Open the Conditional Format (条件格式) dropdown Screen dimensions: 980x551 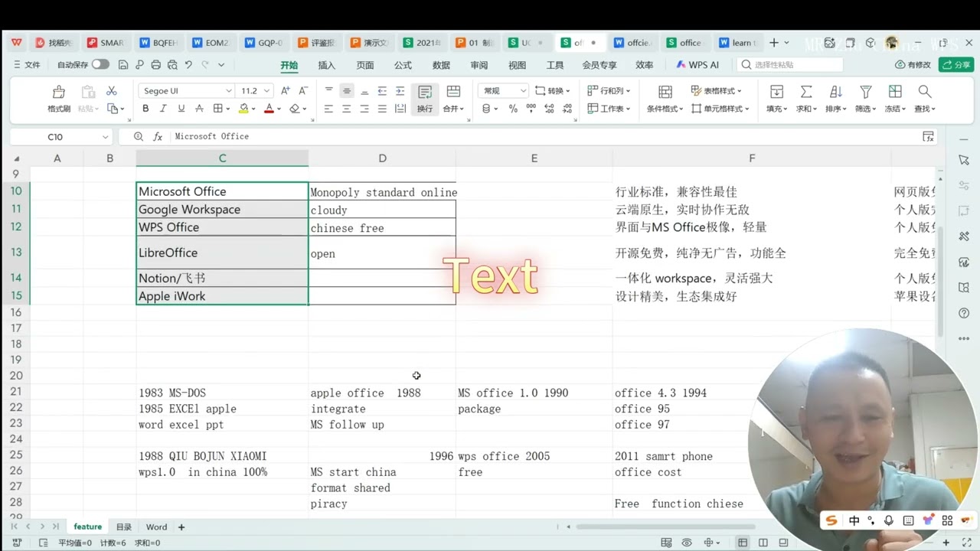(x=665, y=109)
